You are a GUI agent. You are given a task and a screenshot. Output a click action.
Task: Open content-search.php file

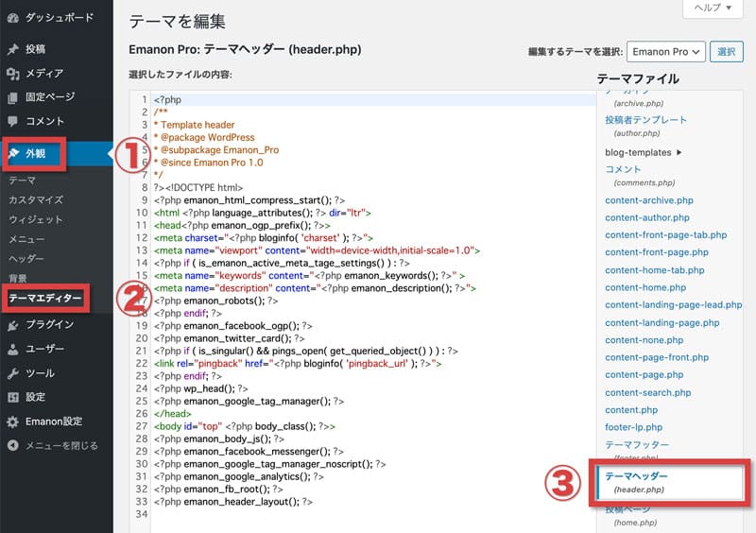pos(648,392)
